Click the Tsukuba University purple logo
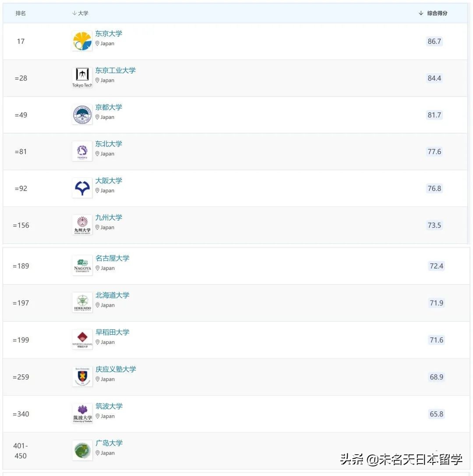Screen dimensions: 473x476 click(82, 413)
